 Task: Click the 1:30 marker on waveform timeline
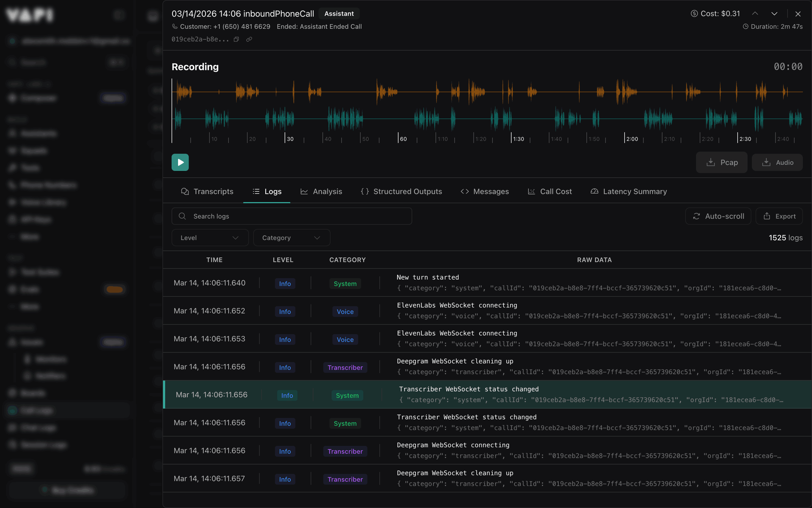(x=518, y=139)
